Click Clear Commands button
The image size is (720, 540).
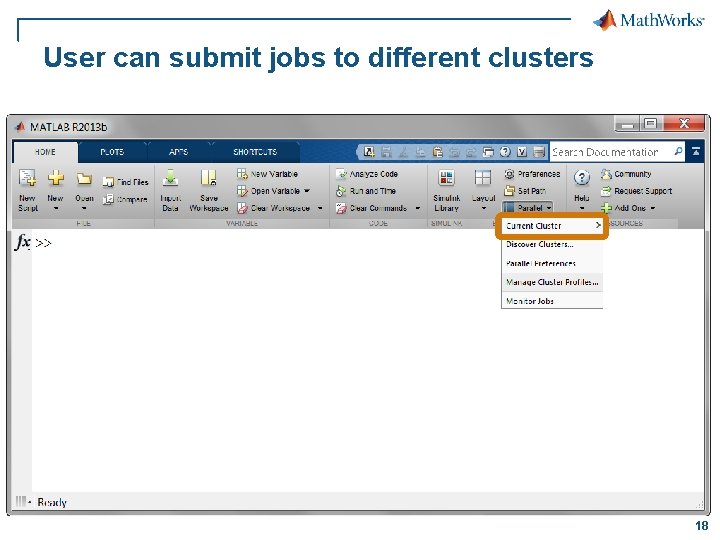371,208
